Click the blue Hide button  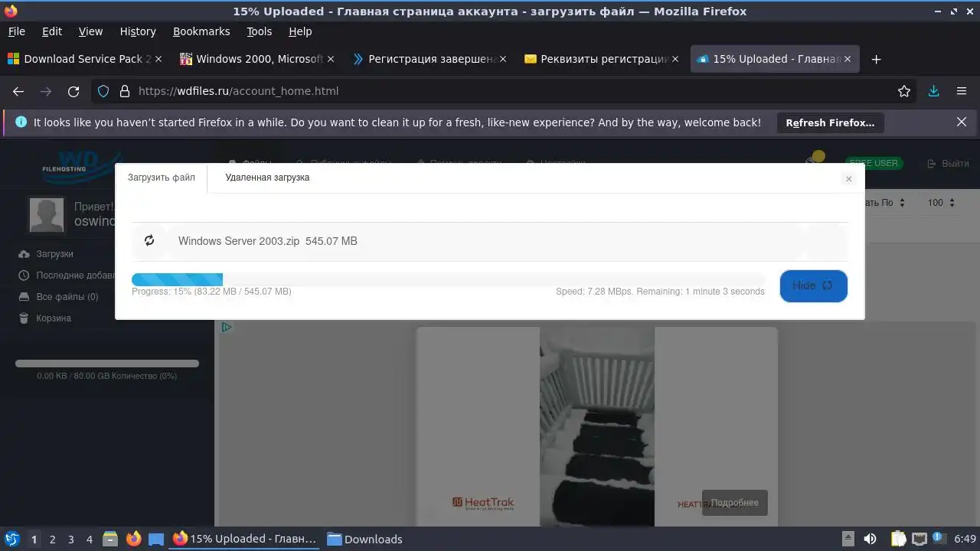(813, 286)
